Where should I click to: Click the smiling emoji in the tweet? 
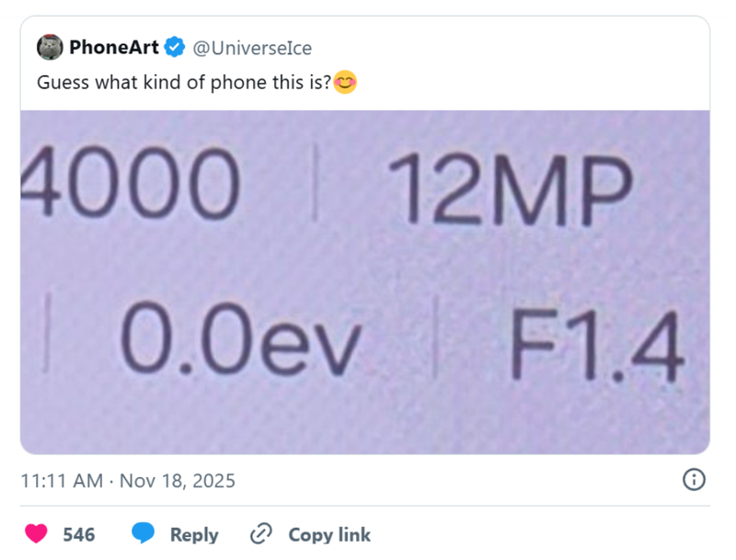(345, 82)
